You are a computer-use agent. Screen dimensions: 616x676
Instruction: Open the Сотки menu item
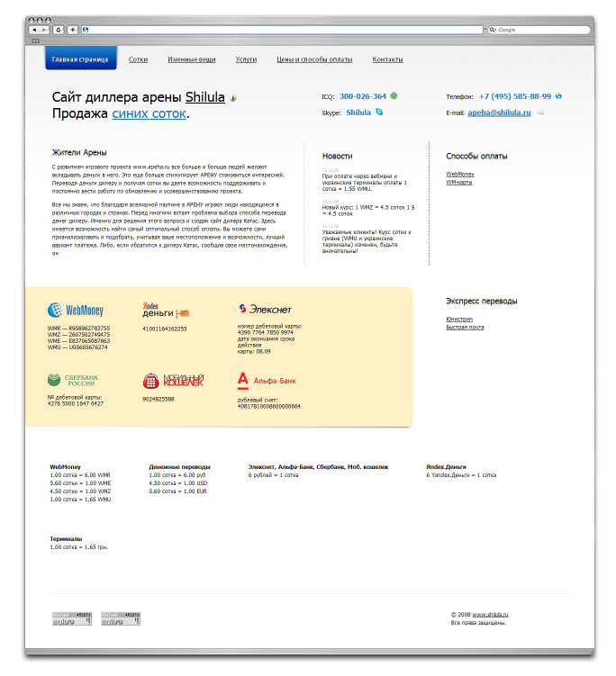(x=138, y=59)
